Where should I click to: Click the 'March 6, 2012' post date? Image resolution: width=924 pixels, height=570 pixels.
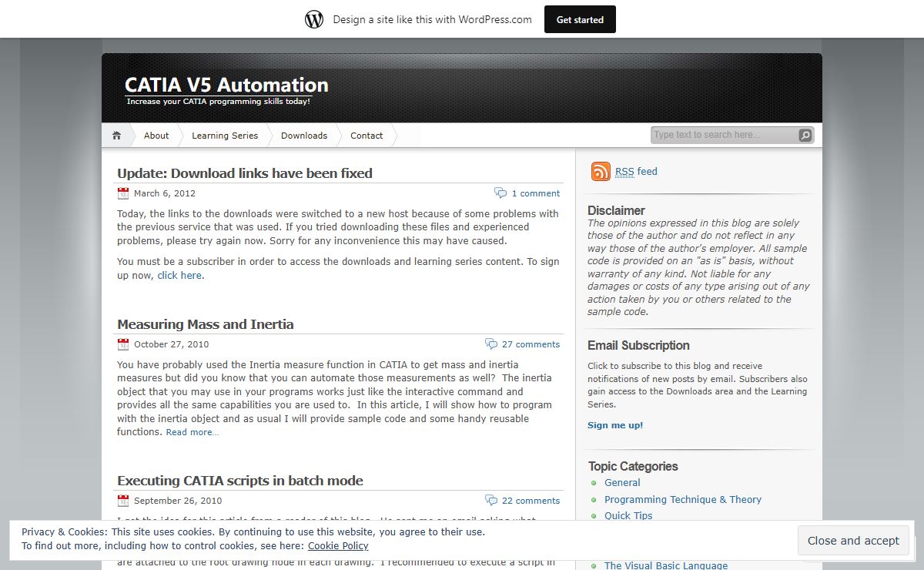tap(165, 193)
